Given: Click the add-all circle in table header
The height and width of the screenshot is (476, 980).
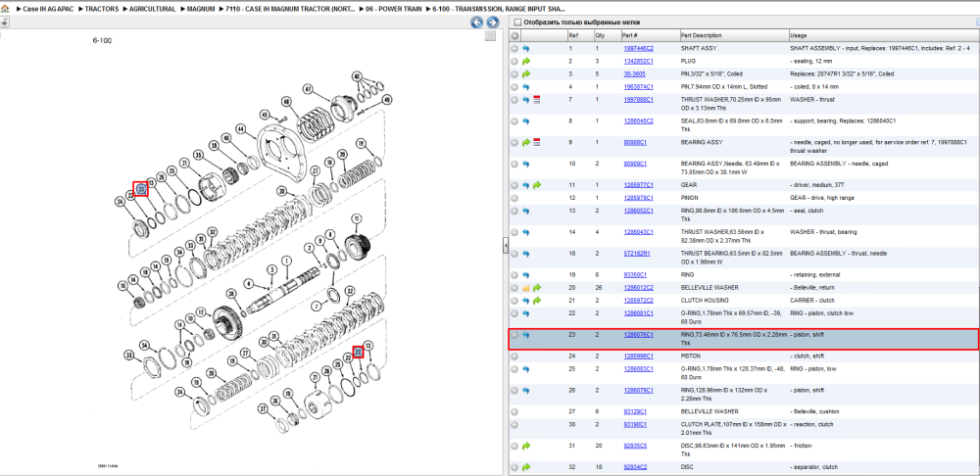Looking at the screenshot, I should pos(514,35).
